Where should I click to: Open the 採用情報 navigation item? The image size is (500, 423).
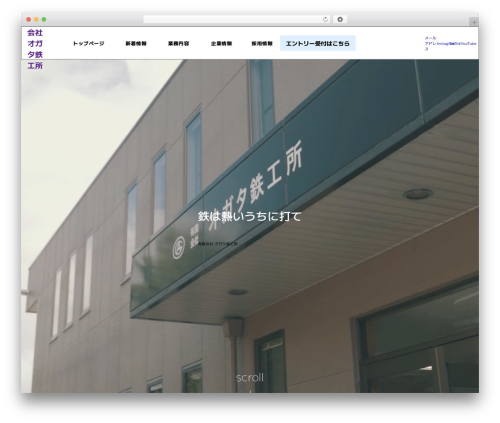pyautogui.click(x=262, y=43)
